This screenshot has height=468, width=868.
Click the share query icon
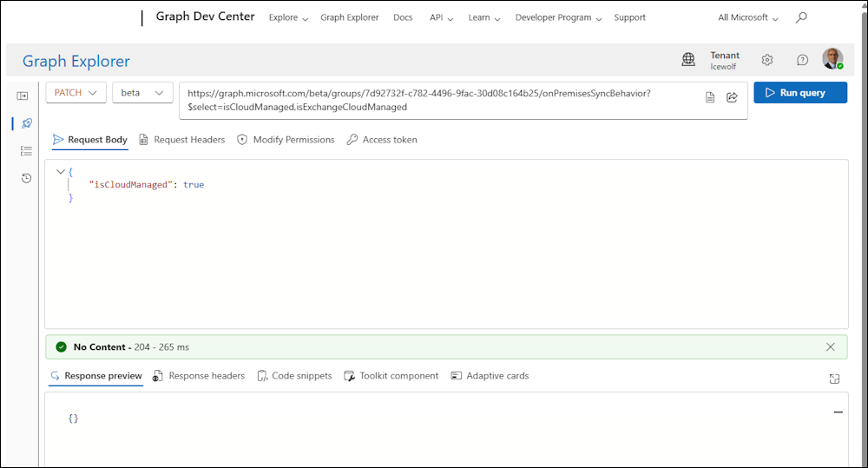point(732,97)
